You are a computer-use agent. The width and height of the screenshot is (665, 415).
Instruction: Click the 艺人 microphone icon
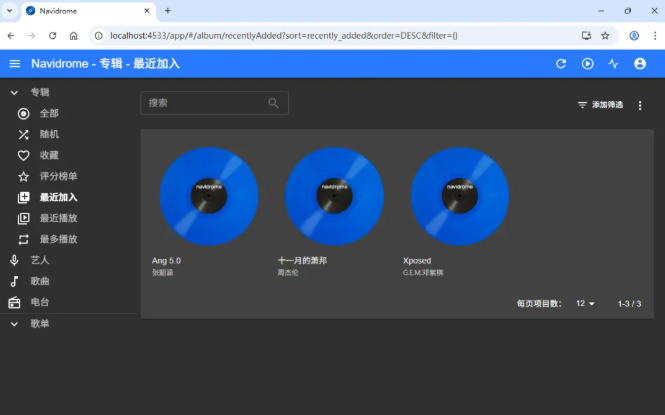point(14,260)
